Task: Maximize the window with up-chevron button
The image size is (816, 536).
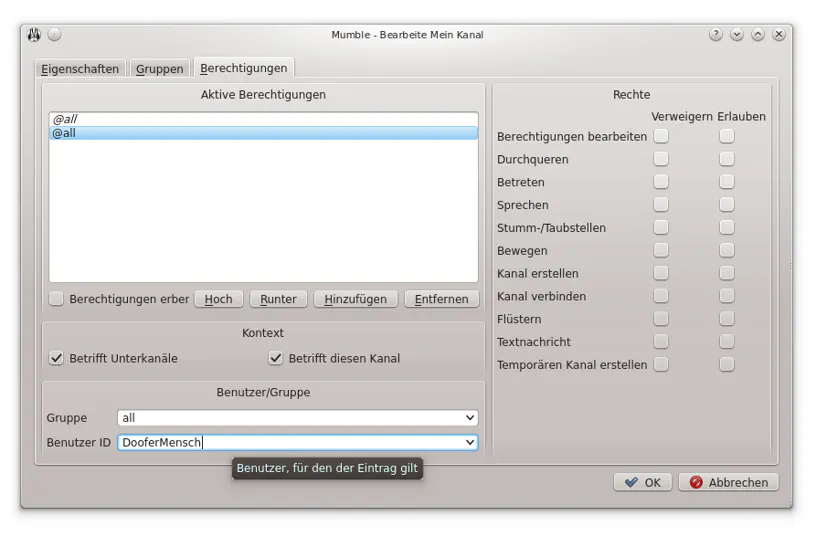Action: point(758,35)
